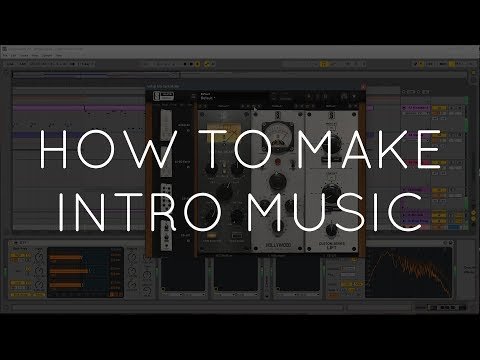Close the Slate Digital plugin window

(x=363, y=87)
